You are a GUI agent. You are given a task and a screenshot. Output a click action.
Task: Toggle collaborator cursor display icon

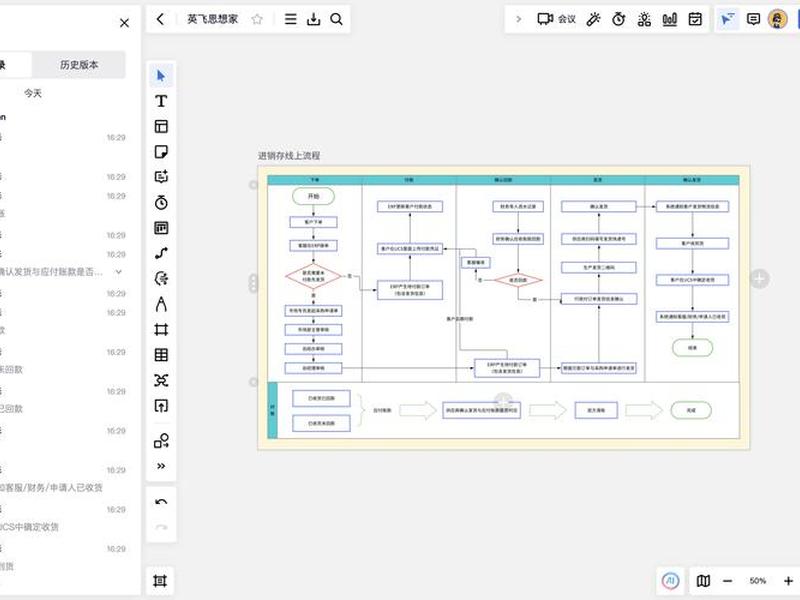(727, 19)
